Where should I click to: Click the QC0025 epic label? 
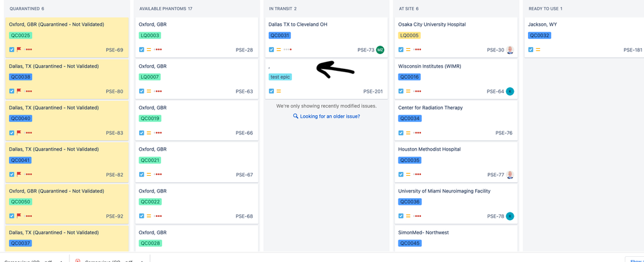pyautogui.click(x=21, y=35)
